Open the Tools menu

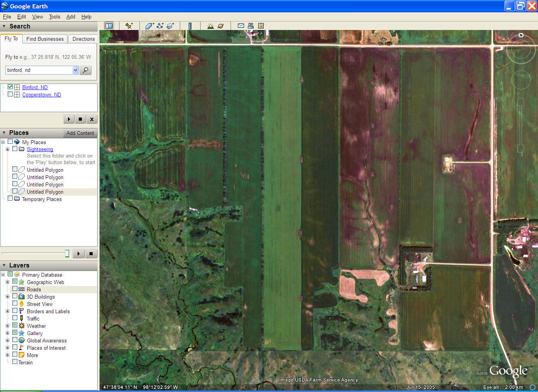point(55,17)
